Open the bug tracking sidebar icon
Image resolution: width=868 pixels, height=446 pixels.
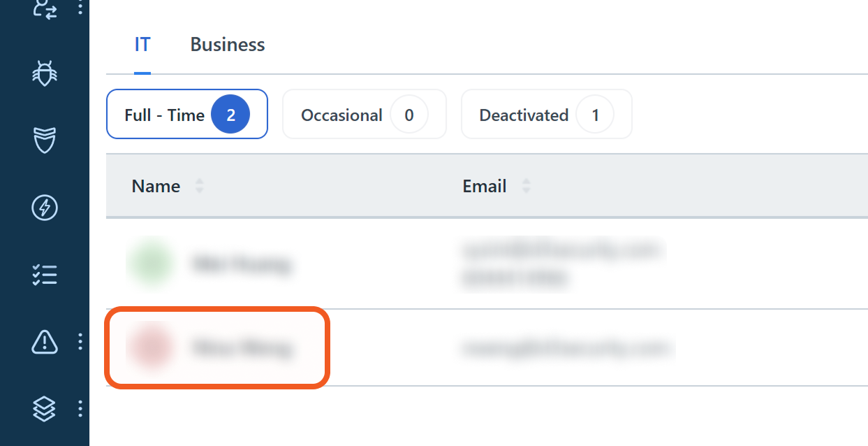45,73
